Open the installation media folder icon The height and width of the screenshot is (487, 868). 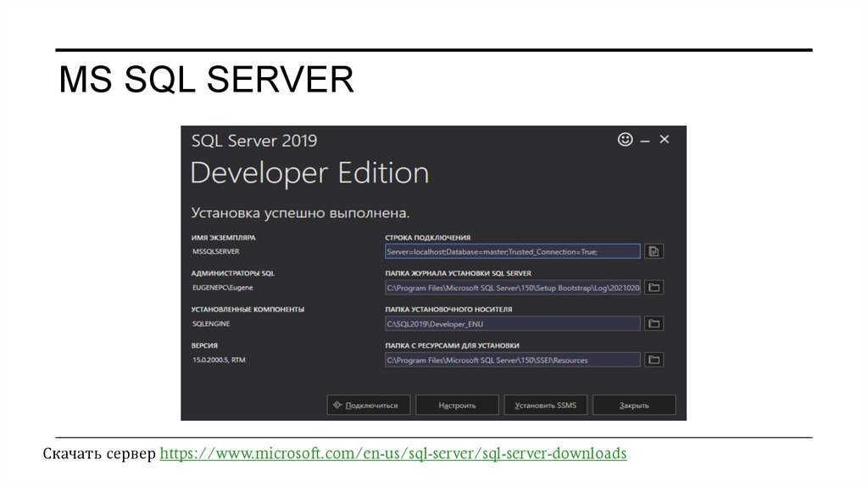coord(654,323)
